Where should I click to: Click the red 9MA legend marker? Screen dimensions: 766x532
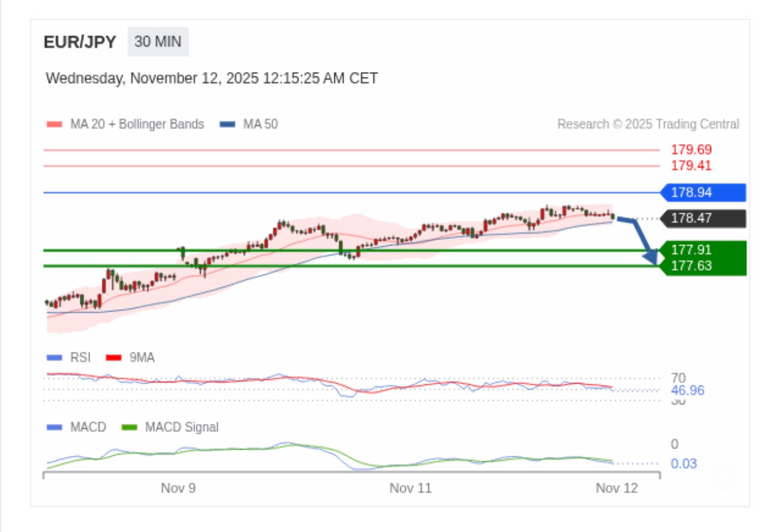(x=113, y=358)
